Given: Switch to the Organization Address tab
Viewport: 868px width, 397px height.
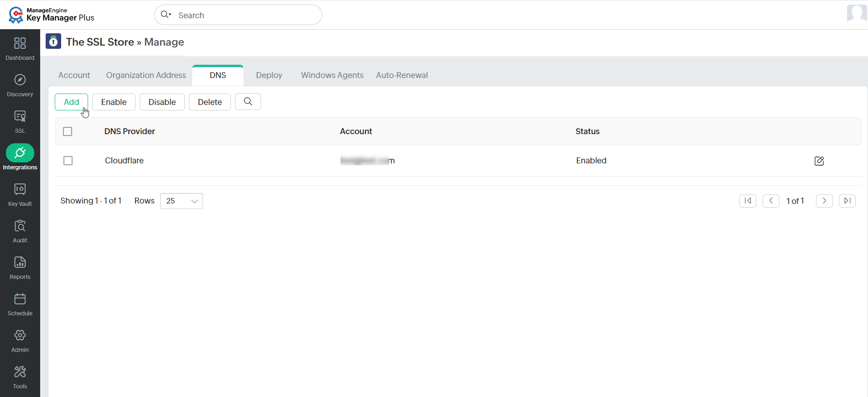Looking at the screenshot, I should coord(146,75).
